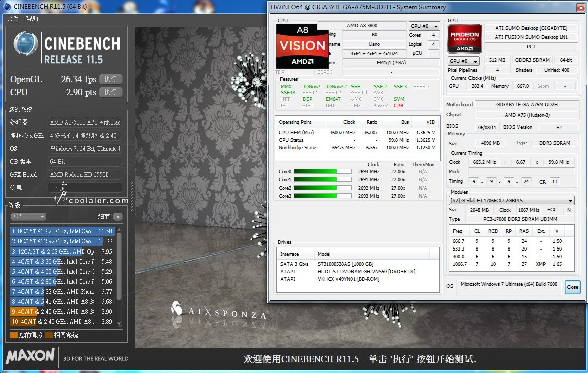Click the Radeon Graphics AMD logo

[x=464, y=39]
